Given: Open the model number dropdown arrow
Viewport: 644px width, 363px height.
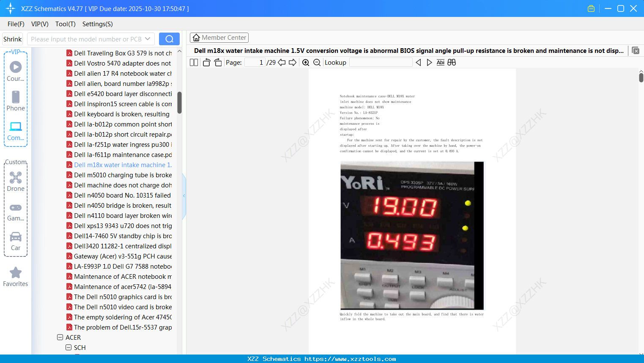Looking at the screenshot, I should (148, 39).
